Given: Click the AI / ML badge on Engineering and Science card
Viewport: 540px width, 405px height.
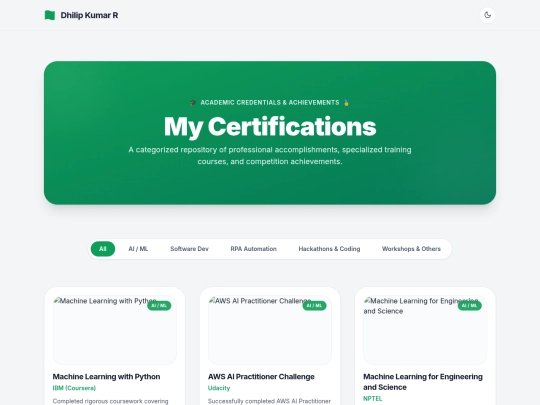Looking at the screenshot, I should 470,305.
